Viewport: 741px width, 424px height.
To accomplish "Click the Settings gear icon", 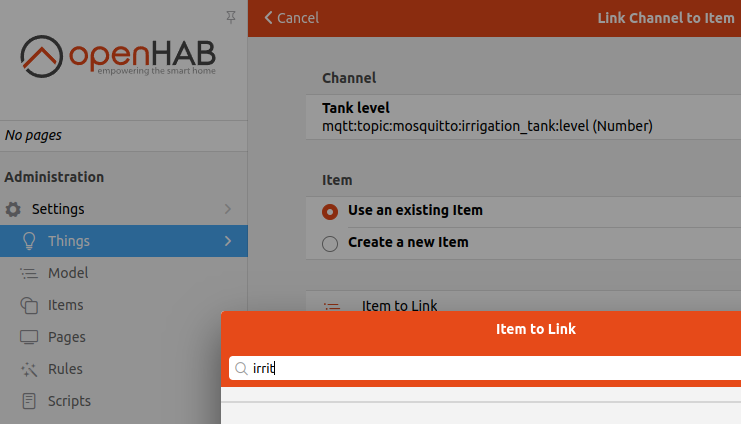I will (13, 210).
